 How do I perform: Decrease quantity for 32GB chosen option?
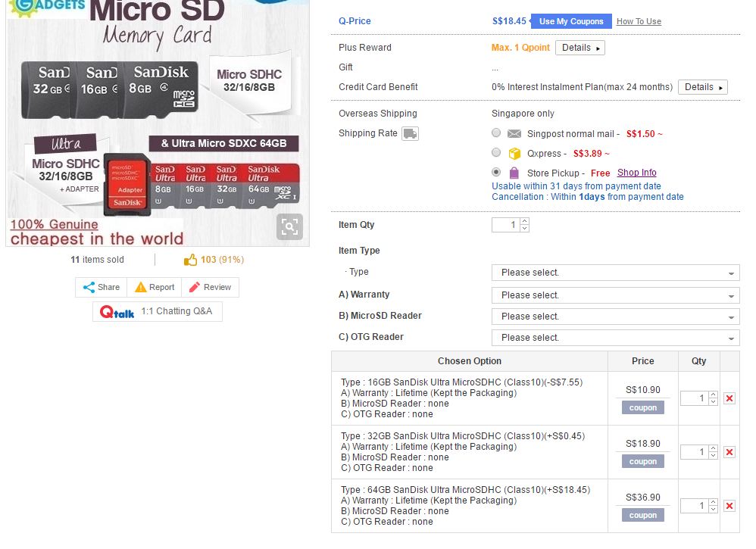pos(713,456)
